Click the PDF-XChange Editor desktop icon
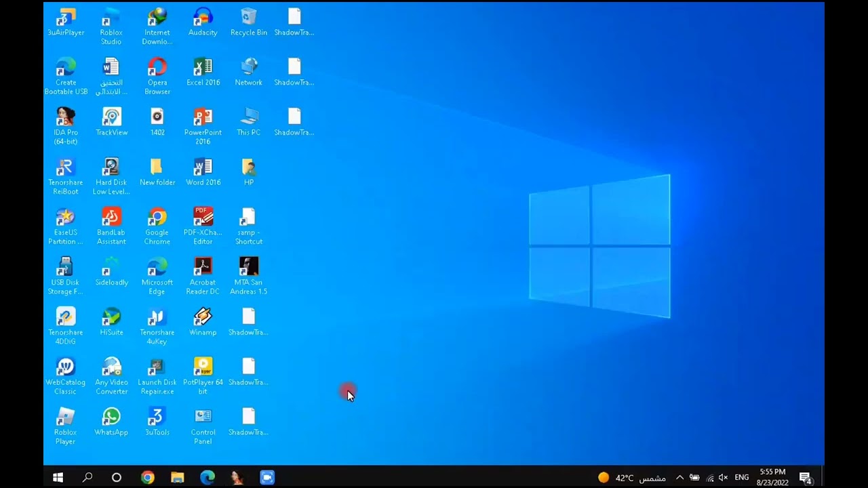 tap(203, 227)
